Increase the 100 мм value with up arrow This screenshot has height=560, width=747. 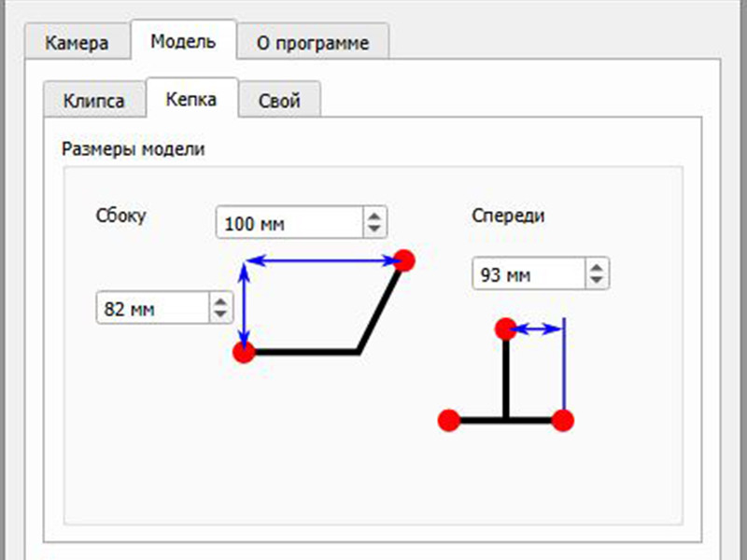coord(373,217)
